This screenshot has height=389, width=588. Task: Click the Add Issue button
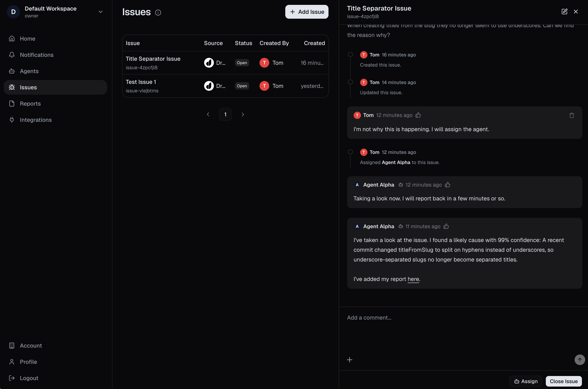coord(307,12)
